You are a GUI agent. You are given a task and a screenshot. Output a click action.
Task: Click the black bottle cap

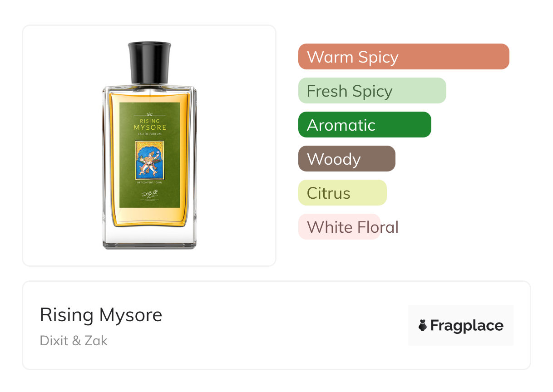149,63
